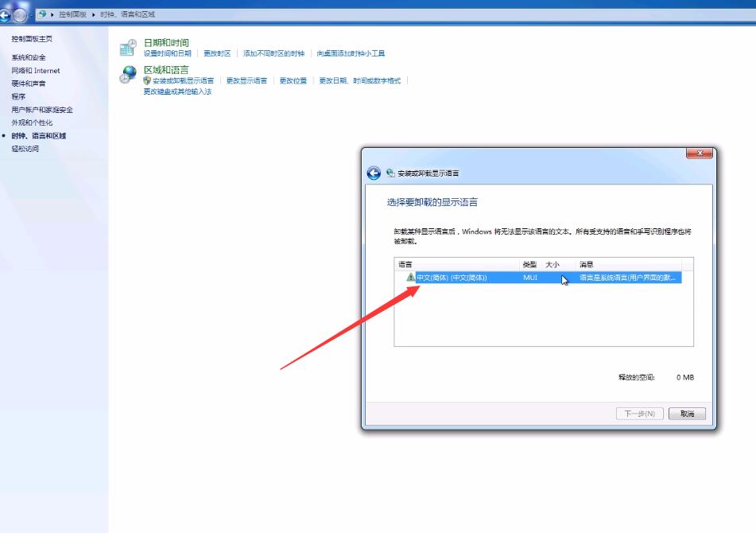
Task: Sort by the 大小 column header
Action: [559, 264]
